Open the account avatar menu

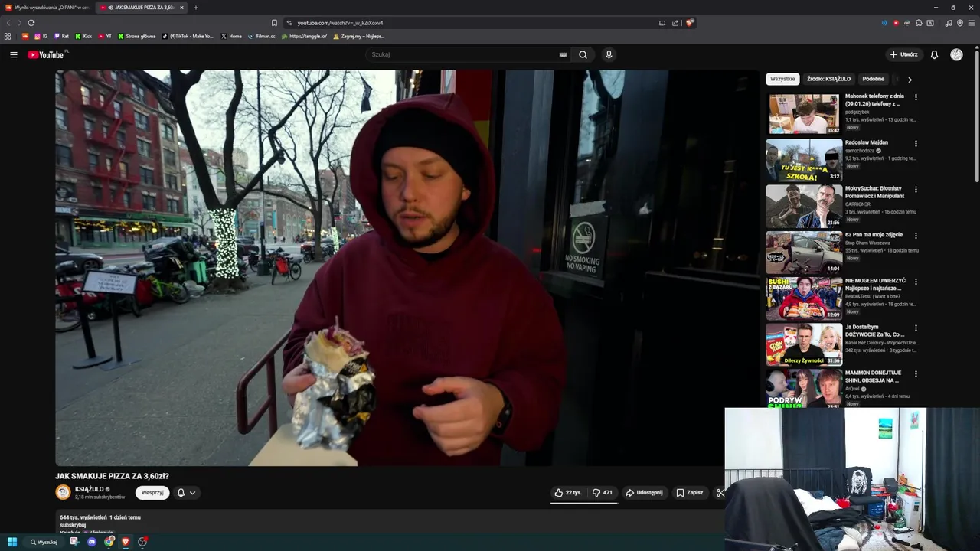[956, 54]
